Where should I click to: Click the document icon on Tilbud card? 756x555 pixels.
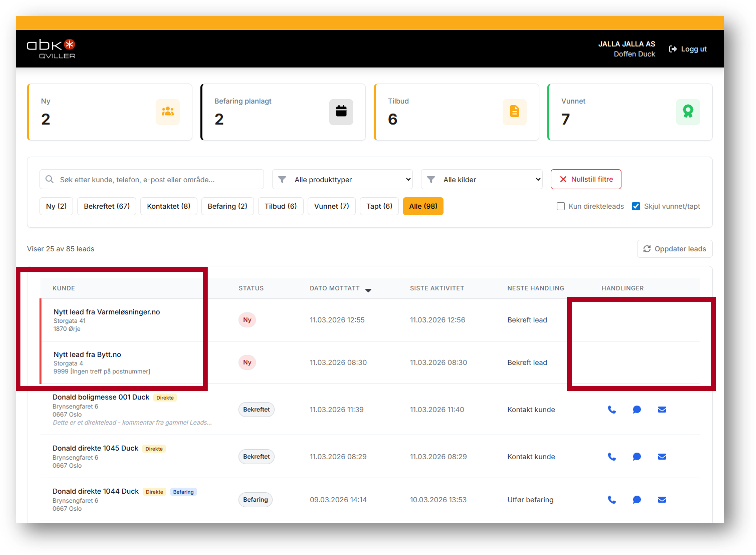pos(514,112)
